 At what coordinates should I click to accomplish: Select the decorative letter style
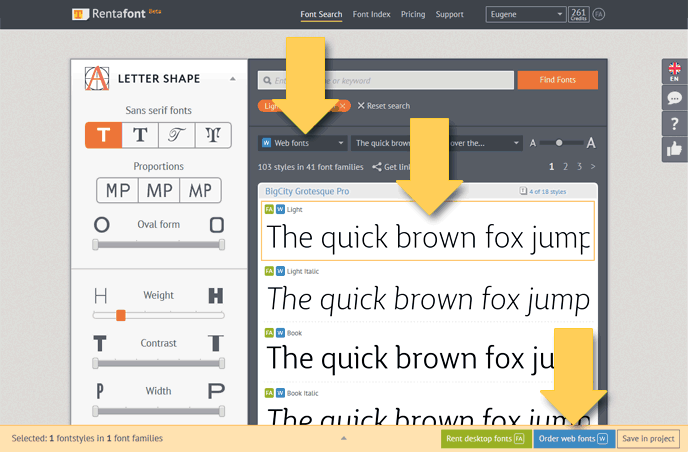pyautogui.click(x=213, y=135)
